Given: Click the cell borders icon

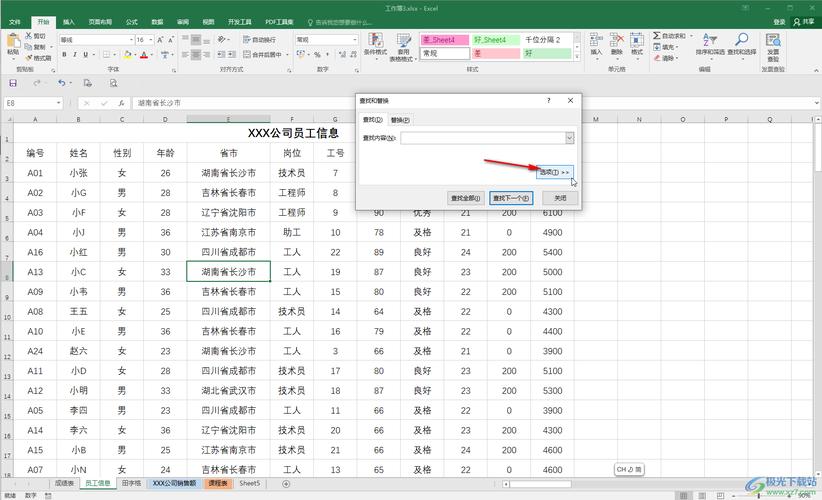Looking at the screenshot, I should pyautogui.click(x=106, y=55).
